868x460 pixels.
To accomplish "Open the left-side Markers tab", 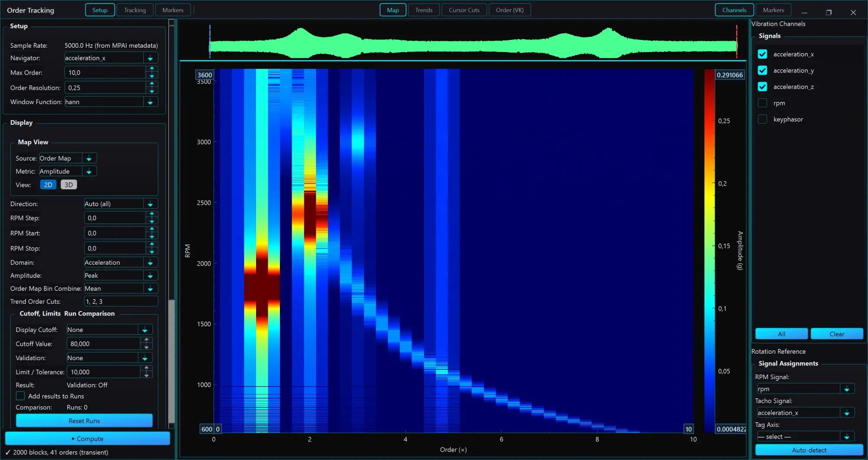I will 173,10.
